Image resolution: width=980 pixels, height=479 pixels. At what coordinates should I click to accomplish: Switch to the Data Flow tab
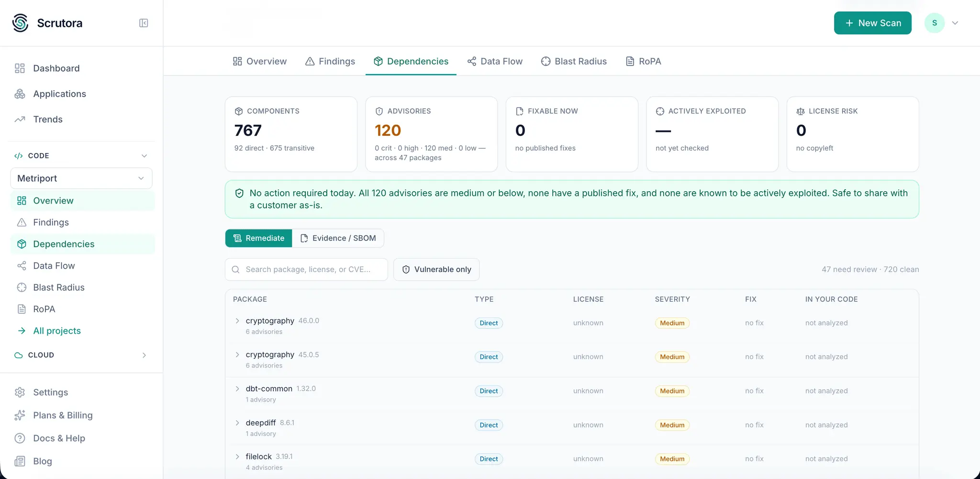[495, 61]
